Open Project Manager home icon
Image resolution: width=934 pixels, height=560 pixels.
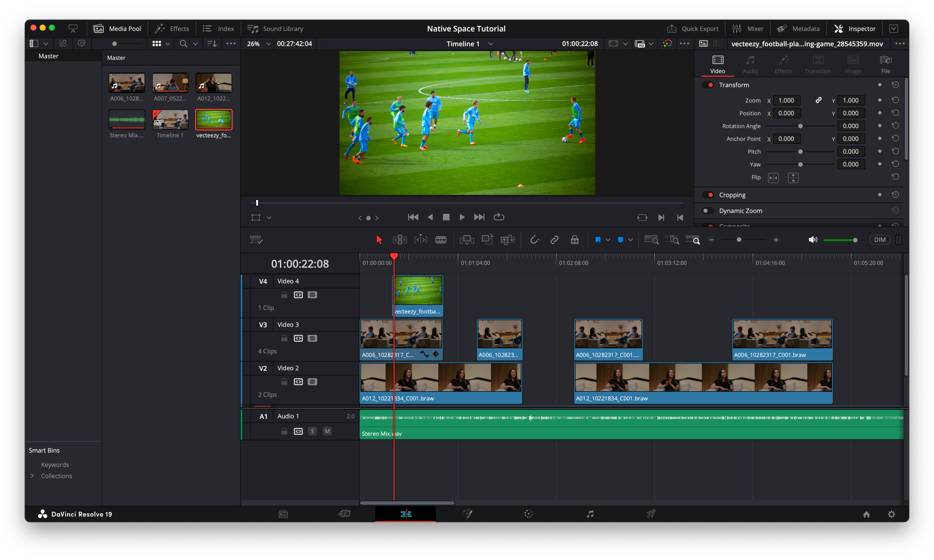866,514
